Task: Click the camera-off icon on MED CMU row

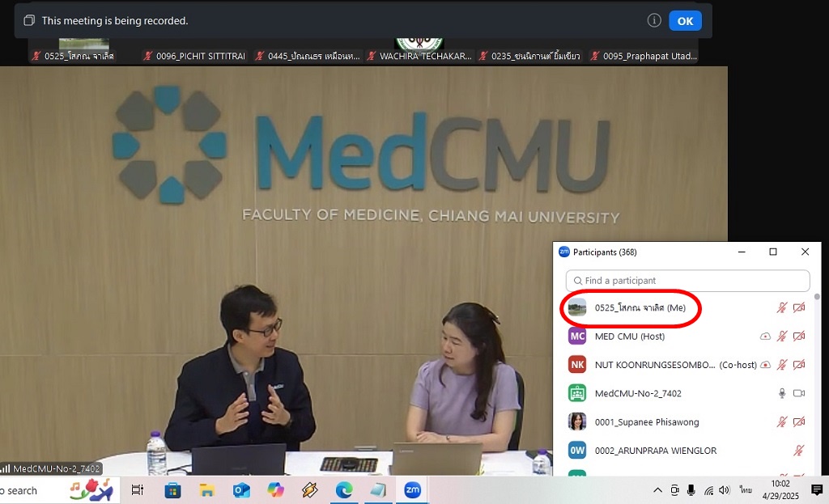Action: [x=799, y=336]
